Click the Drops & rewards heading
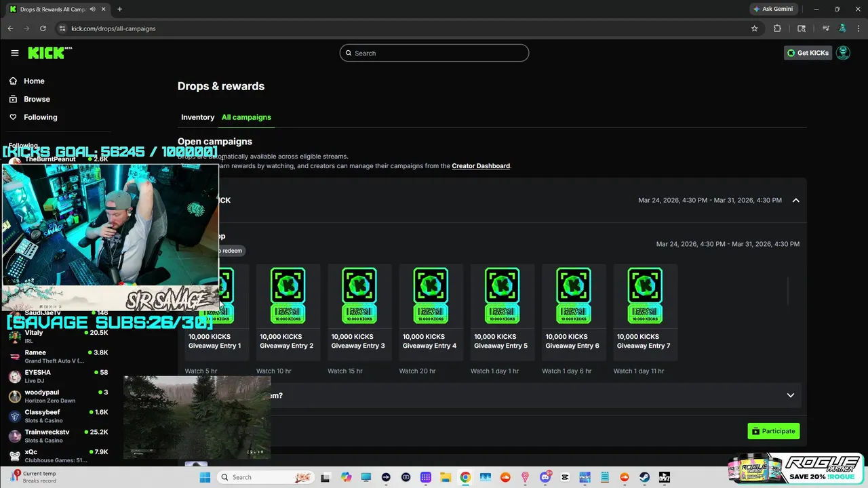Viewport: 868px width, 488px height. point(221,86)
